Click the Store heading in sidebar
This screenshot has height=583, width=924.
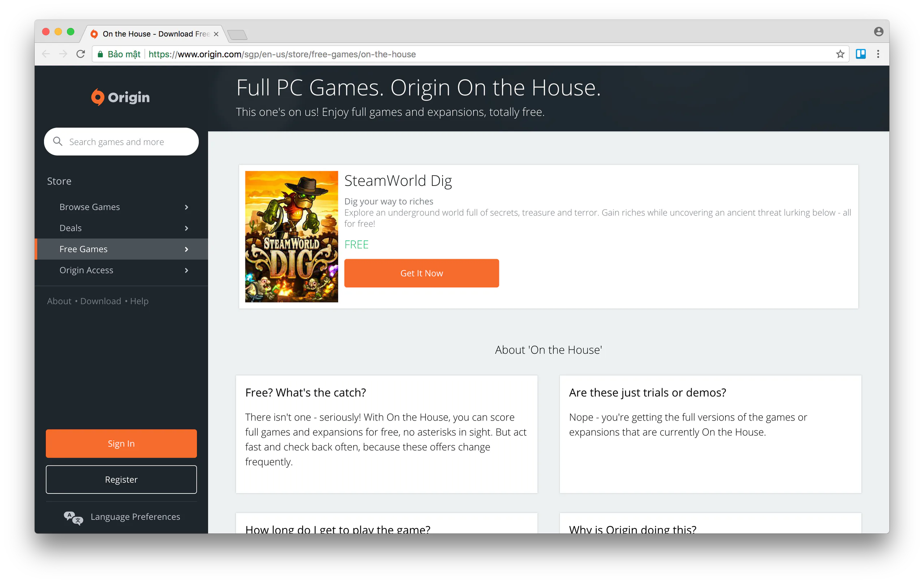59,181
